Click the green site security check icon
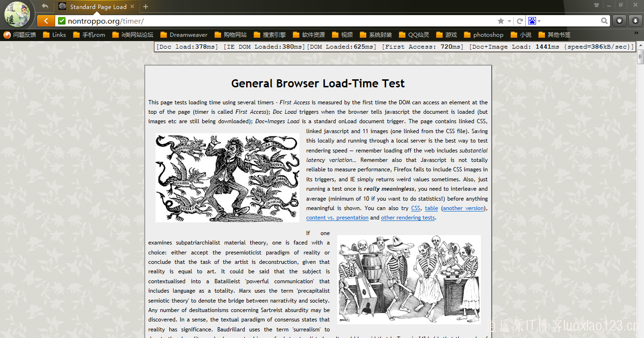Viewport: 644px width, 338px height. 62,21
